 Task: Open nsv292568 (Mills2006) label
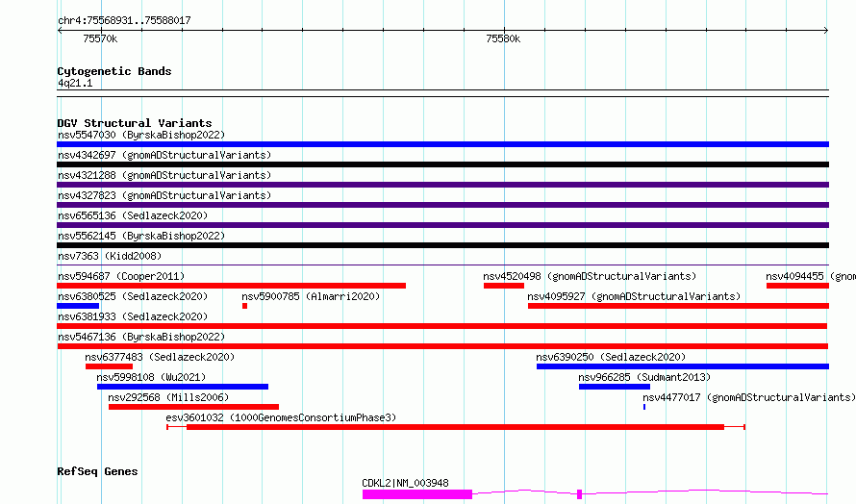tap(168, 397)
